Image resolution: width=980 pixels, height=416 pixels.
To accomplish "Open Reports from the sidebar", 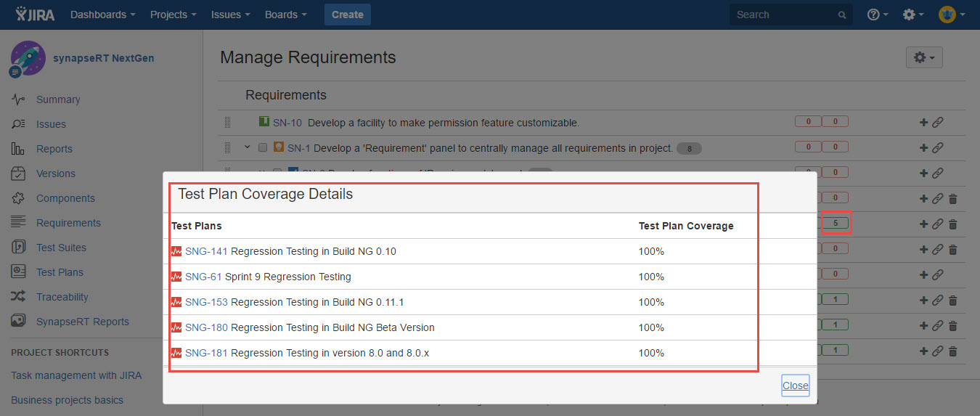I will (x=54, y=149).
